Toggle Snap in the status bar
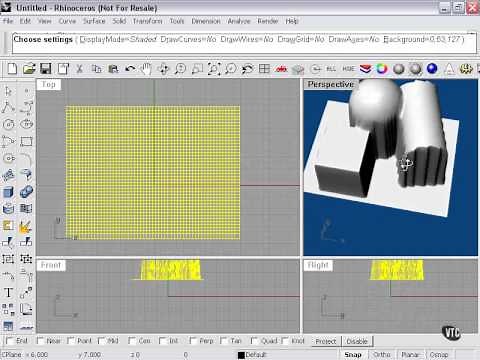Viewport: 480px width, 360px height. 353,355
